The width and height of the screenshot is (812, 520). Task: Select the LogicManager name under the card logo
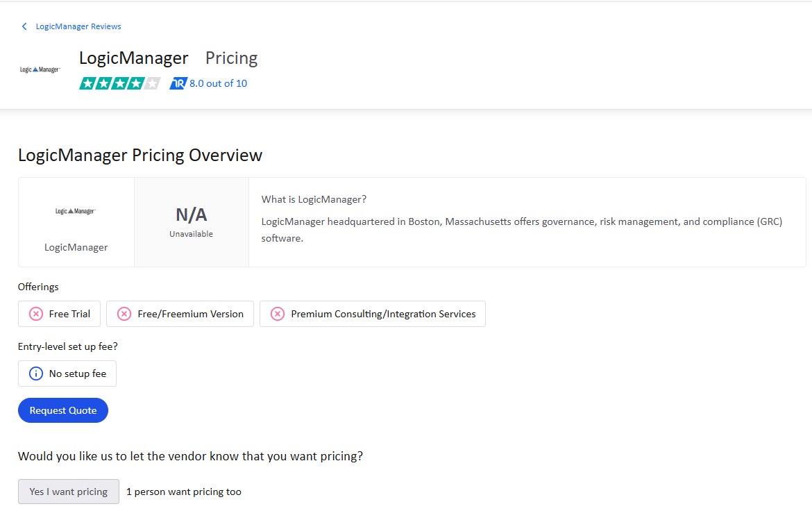click(x=76, y=248)
